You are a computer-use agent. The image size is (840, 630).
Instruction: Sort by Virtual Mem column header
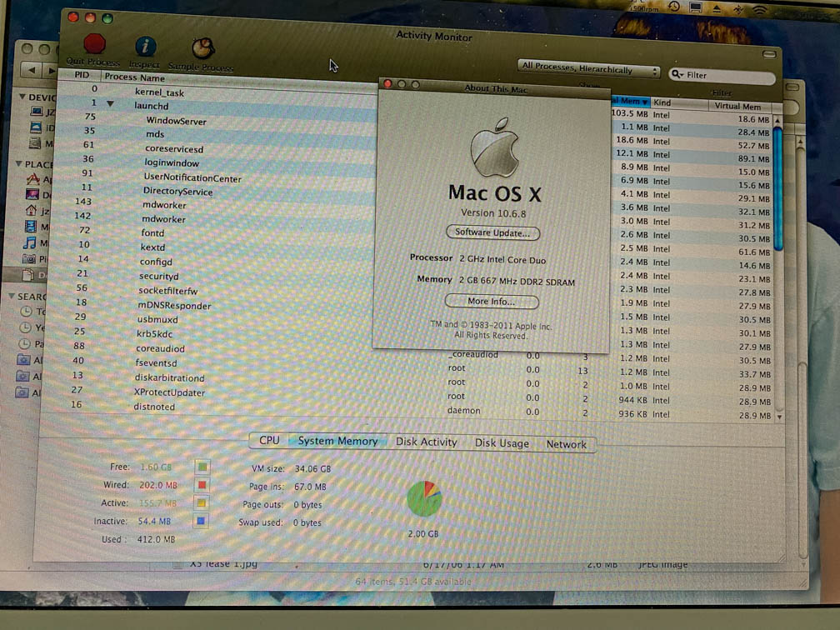tap(741, 106)
